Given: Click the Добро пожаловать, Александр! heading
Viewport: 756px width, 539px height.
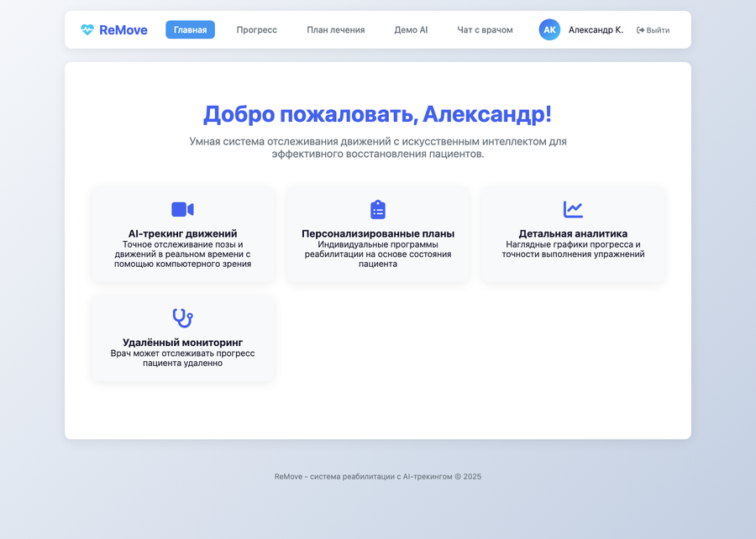Looking at the screenshot, I should [377, 114].
